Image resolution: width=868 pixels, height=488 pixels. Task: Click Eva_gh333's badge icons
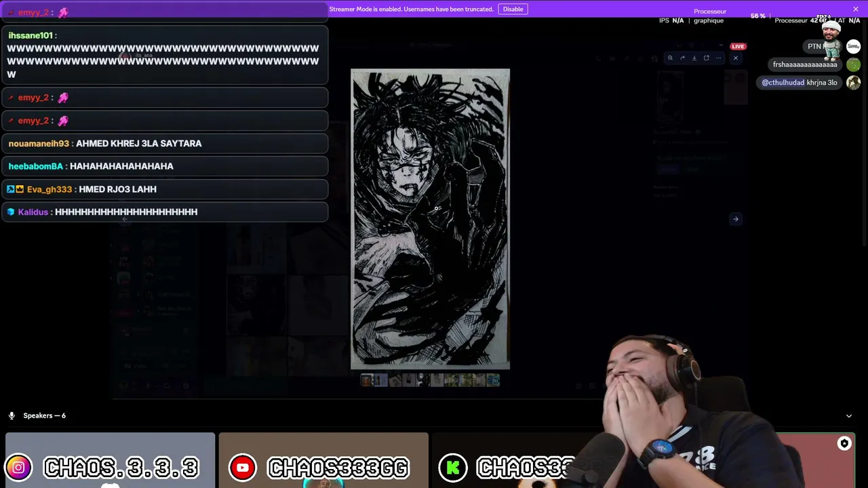(15, 189)
